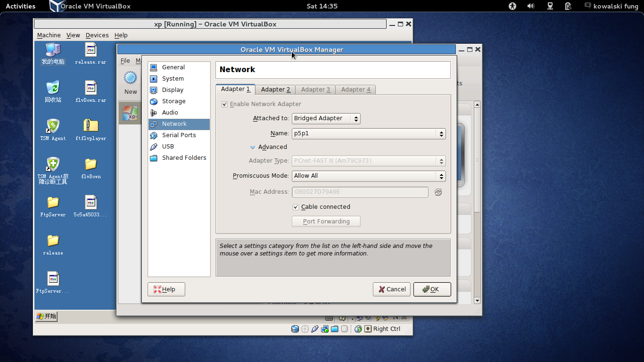
Task: Click the New VM toolbar icon
Action: click(130, 78)
